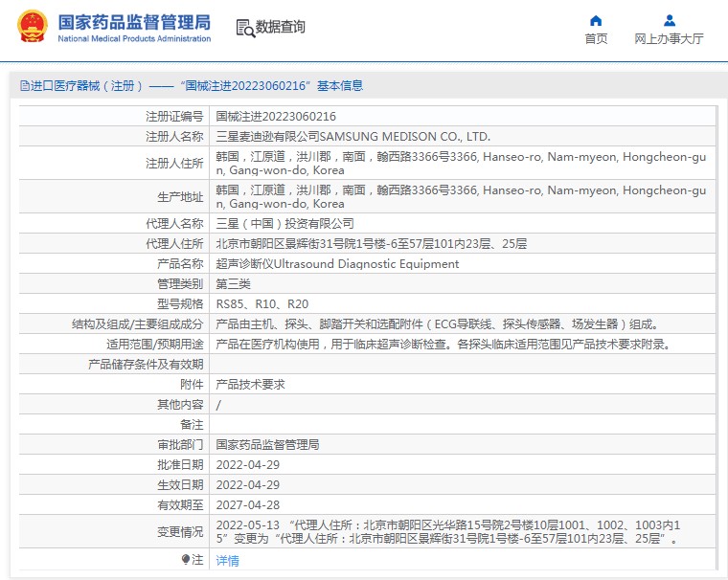728x580 pixels.
Task: Click attachment value 产品技术要求
Action: point(250,384)
